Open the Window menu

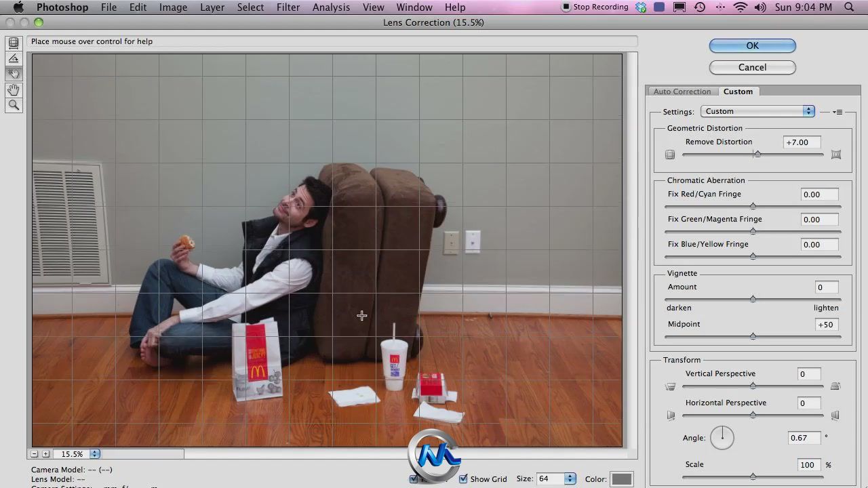(x=414, y=7)
